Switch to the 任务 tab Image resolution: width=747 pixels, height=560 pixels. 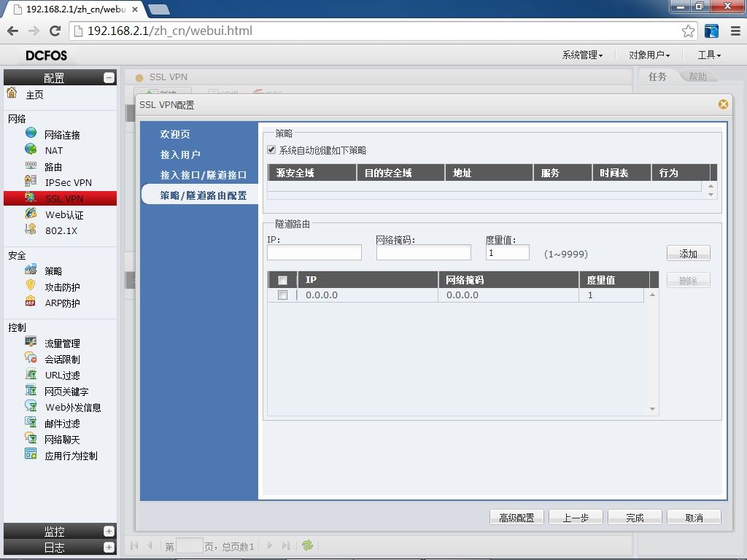[657, 77]
